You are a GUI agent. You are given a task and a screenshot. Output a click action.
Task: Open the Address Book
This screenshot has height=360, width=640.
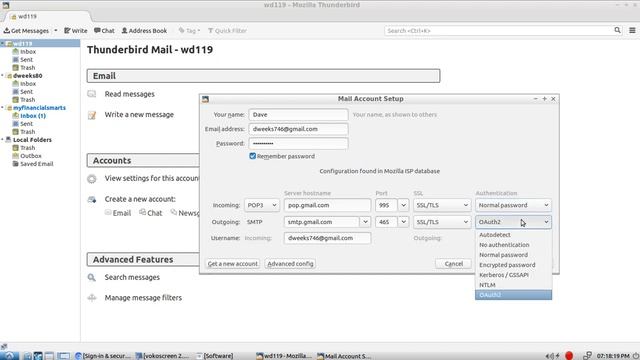144,31
